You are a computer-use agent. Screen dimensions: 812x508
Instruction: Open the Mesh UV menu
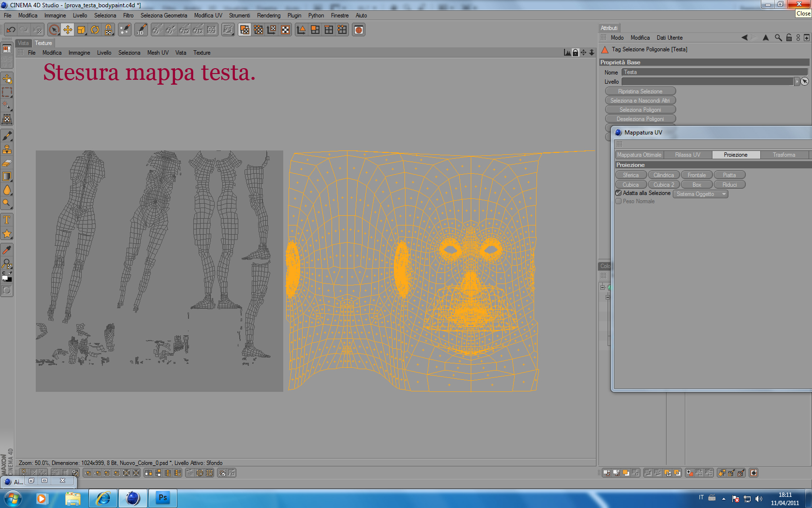(x=158, y=53)
